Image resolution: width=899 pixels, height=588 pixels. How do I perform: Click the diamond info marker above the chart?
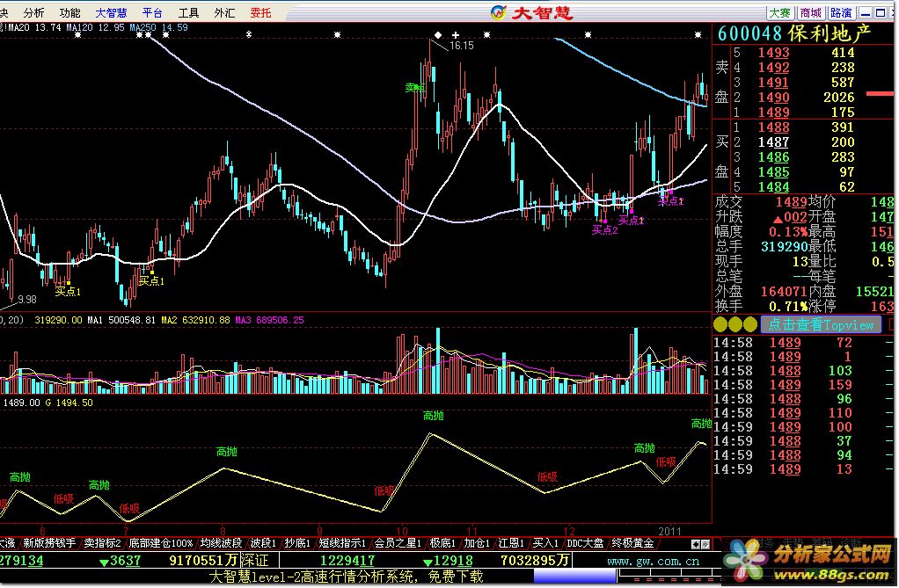(438, 35)
